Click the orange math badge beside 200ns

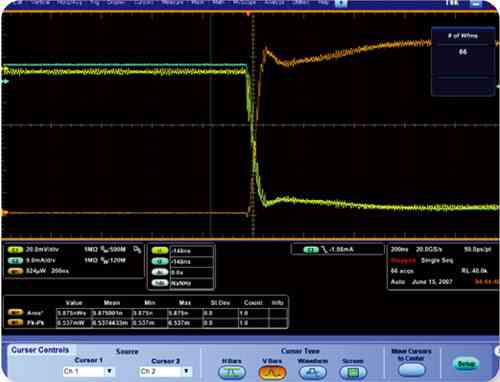tap(15, 271)
